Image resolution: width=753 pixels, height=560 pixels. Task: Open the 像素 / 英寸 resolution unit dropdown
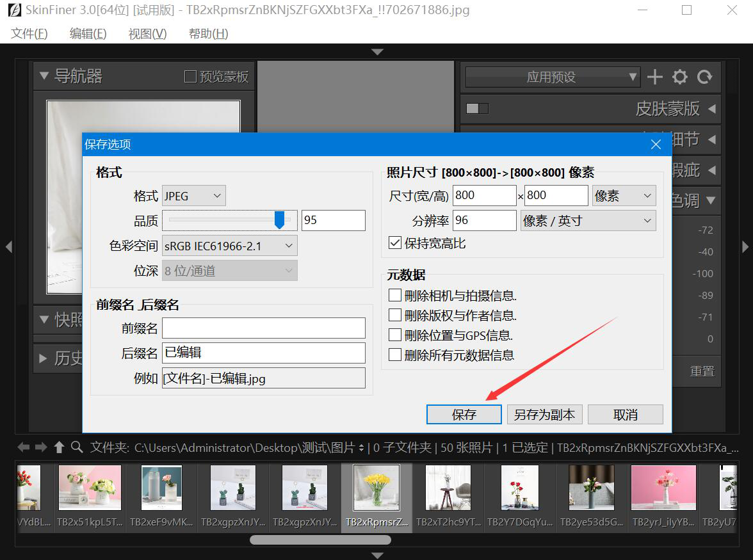(588, 221)
